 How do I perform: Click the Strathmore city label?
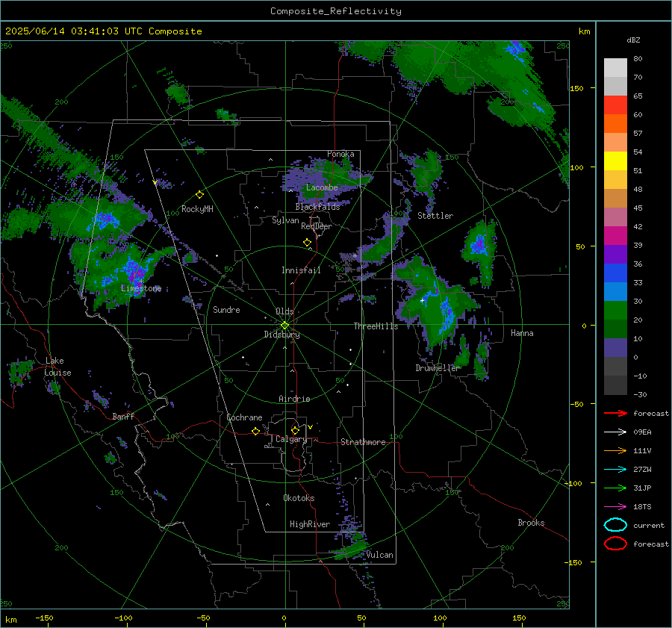point(363,442)
